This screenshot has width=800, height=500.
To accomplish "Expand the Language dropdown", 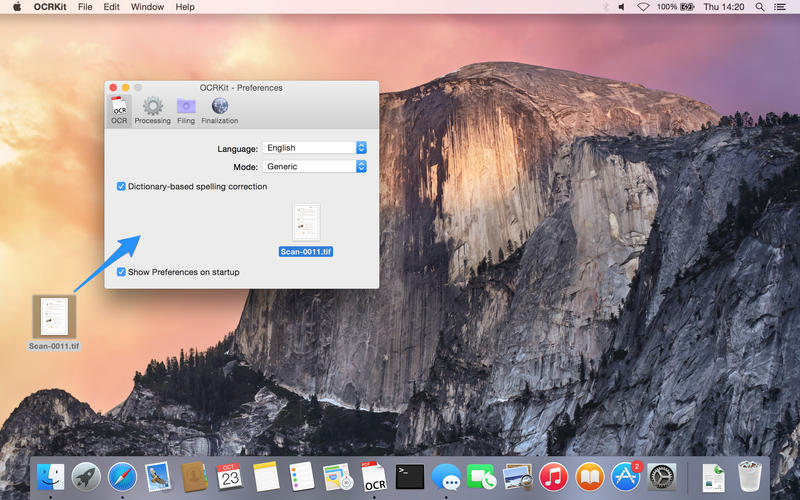I will (x=314, y=148).
